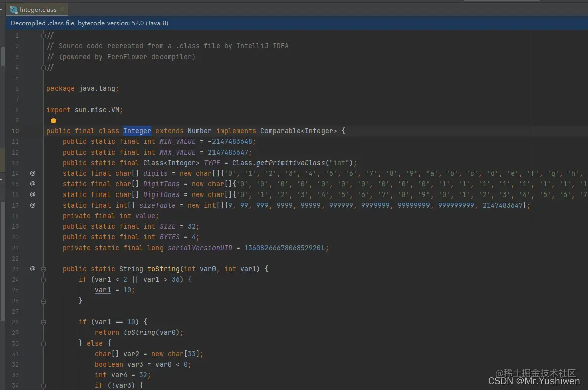Click fold end marker on line 4

tap(43, 68)
